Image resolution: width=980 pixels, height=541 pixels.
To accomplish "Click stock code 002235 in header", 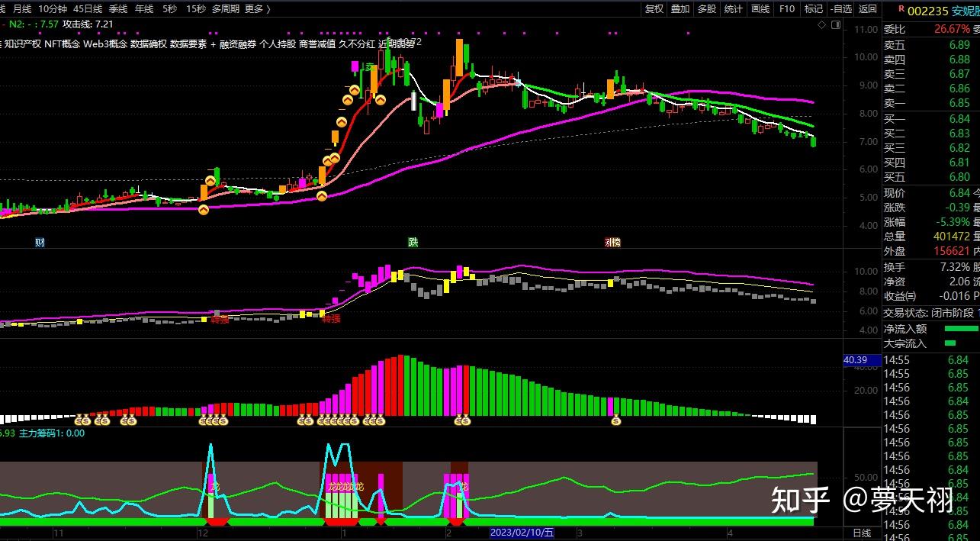I will point(929,10).
